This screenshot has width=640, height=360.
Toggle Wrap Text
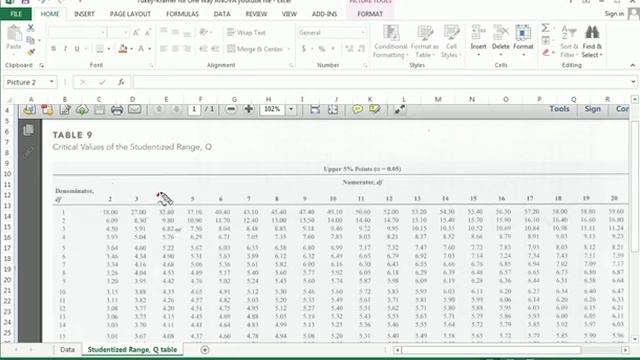coord(246,32)
